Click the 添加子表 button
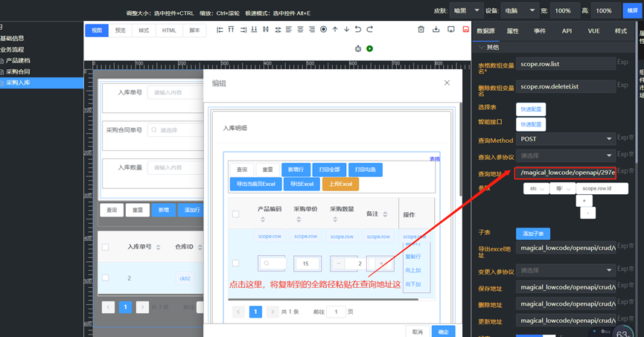 click(x=533, y=234)
